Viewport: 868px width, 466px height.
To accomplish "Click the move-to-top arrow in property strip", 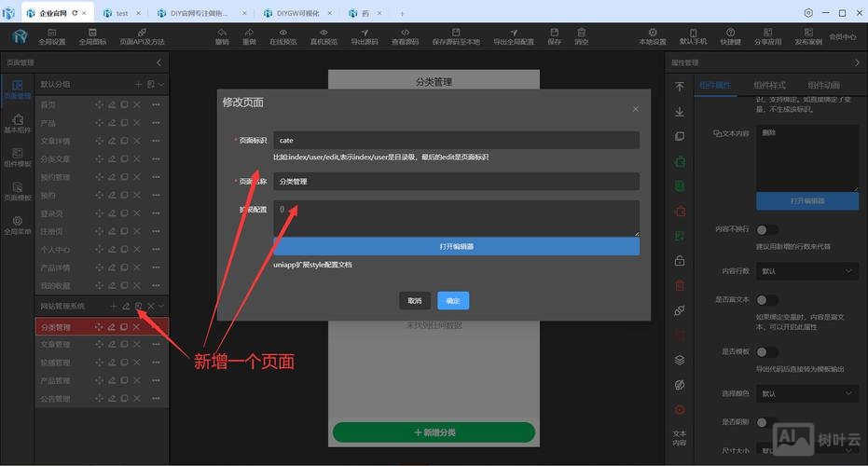I will point(680,87).
